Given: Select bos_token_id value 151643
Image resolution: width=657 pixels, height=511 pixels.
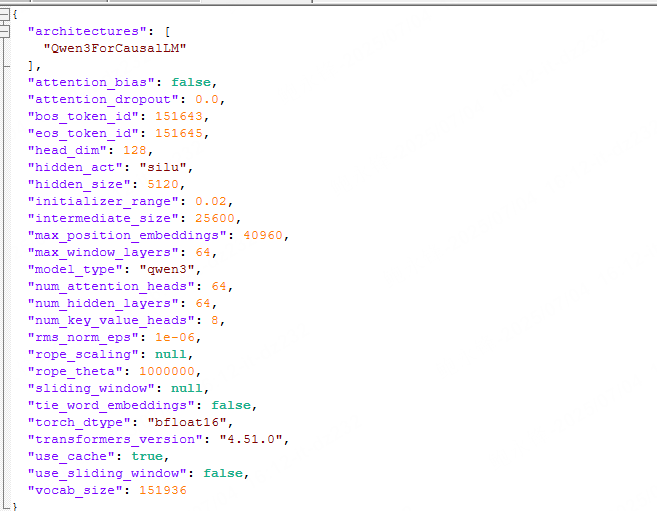Looking at the screenshot, I should [179, 116].
